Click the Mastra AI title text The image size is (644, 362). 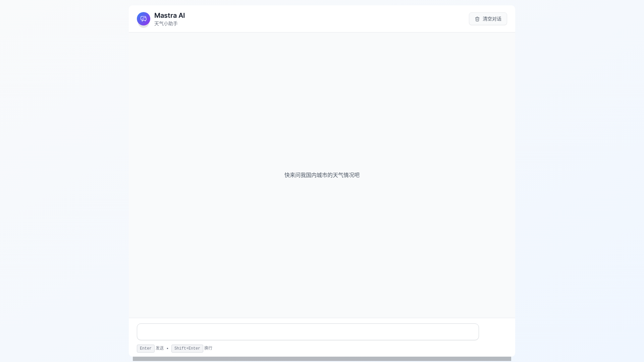(169, 15)
